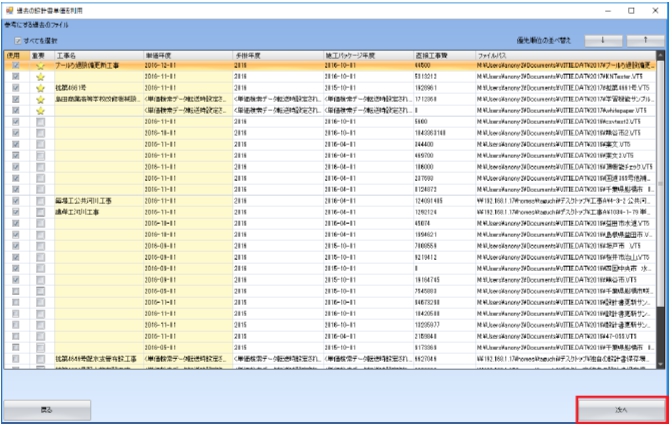This screenshot has width=672, height=429.
Task: Click the app icon in the title bar
Action: (x=8, y=7)
